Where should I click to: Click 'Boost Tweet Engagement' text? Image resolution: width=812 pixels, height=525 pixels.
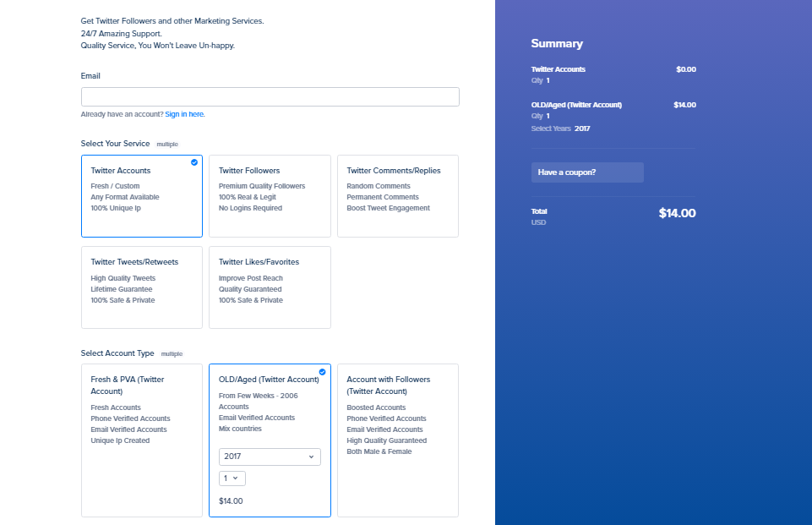pos(388,208)
